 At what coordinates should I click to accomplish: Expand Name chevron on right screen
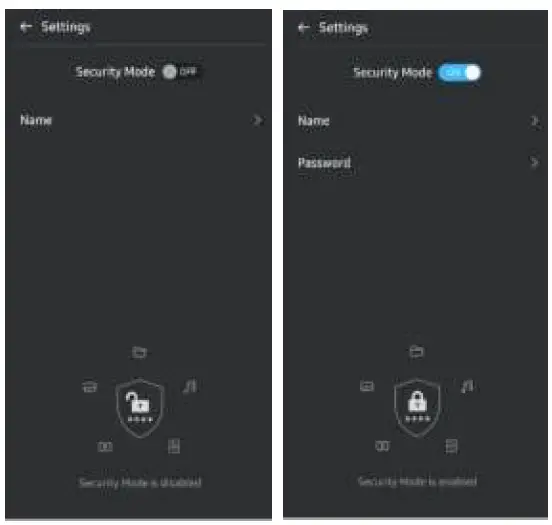coord(534,121)
